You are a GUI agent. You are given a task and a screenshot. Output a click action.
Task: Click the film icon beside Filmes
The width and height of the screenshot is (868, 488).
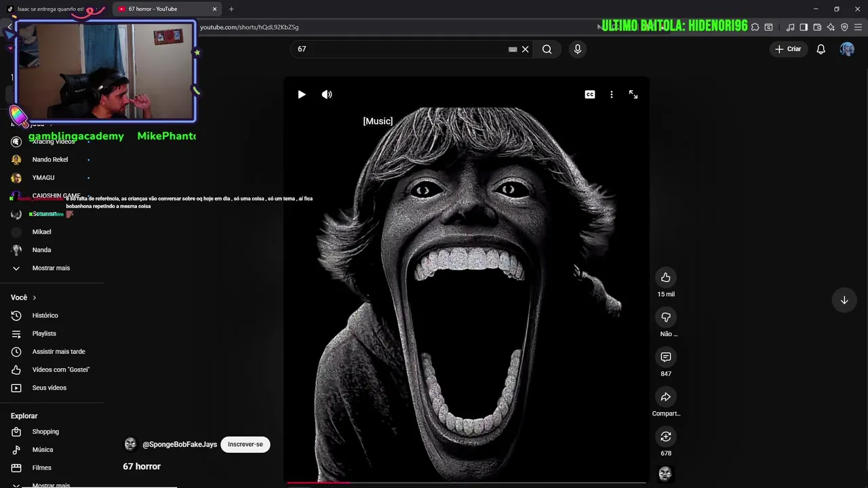(x=16, y=468)
